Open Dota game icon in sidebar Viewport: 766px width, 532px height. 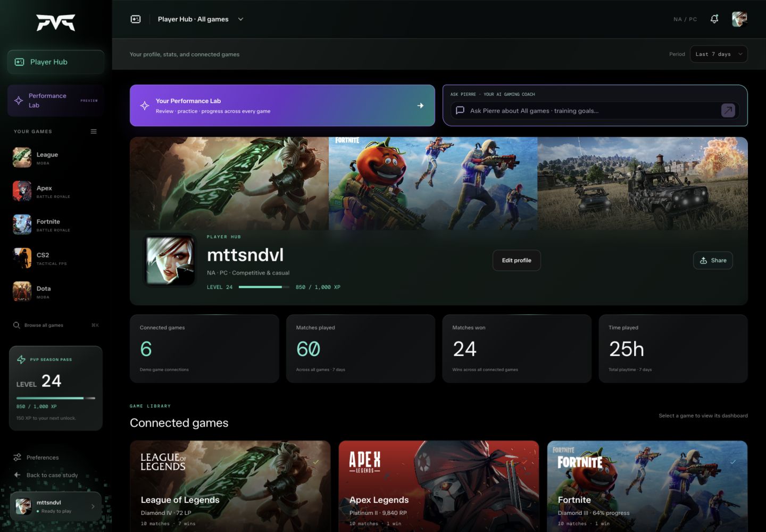click(22, 292)
